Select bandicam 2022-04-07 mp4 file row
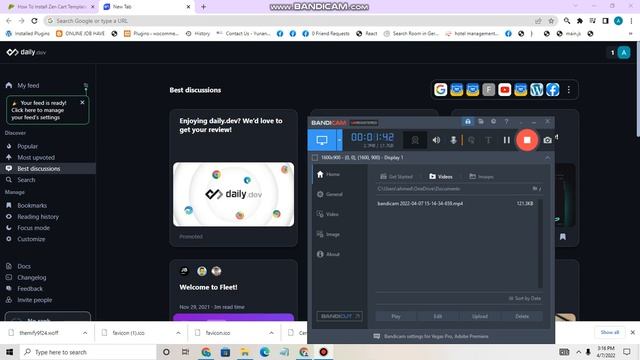 point(456,203)
